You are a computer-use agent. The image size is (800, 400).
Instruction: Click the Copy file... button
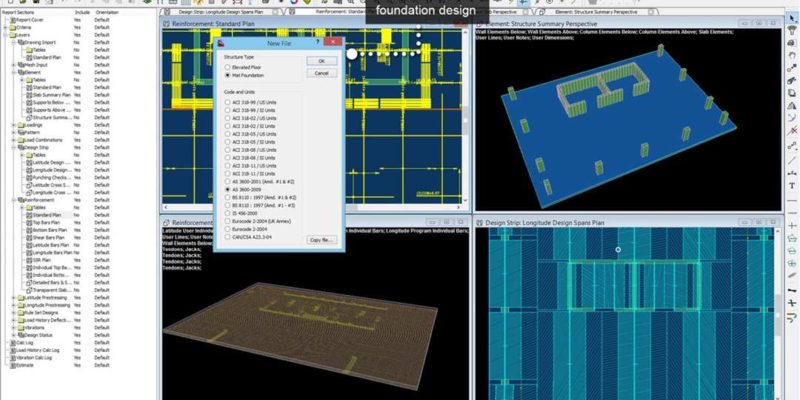tap(321, 240)
